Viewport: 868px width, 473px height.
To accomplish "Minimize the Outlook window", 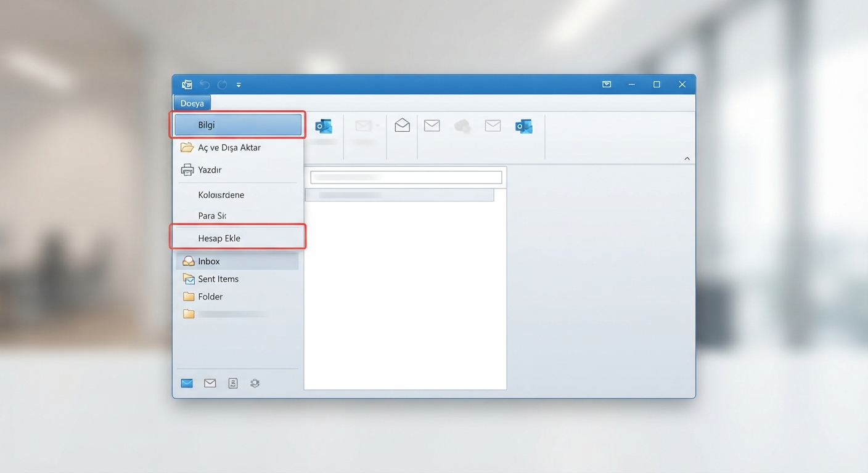I will coord(632,84).
